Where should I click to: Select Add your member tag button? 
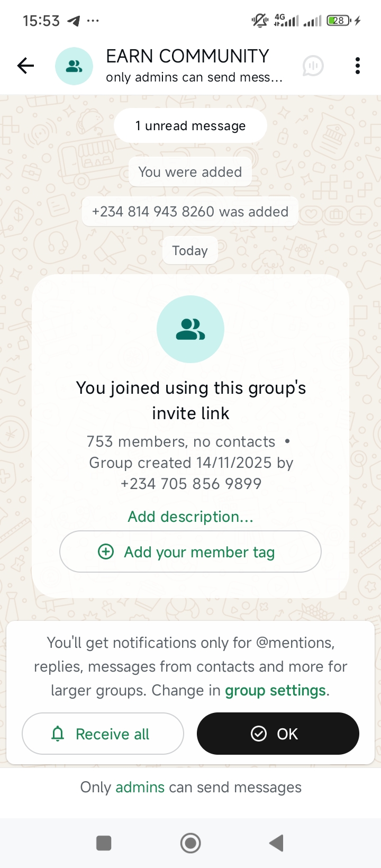pyautogui.click(x=190, y=551)
